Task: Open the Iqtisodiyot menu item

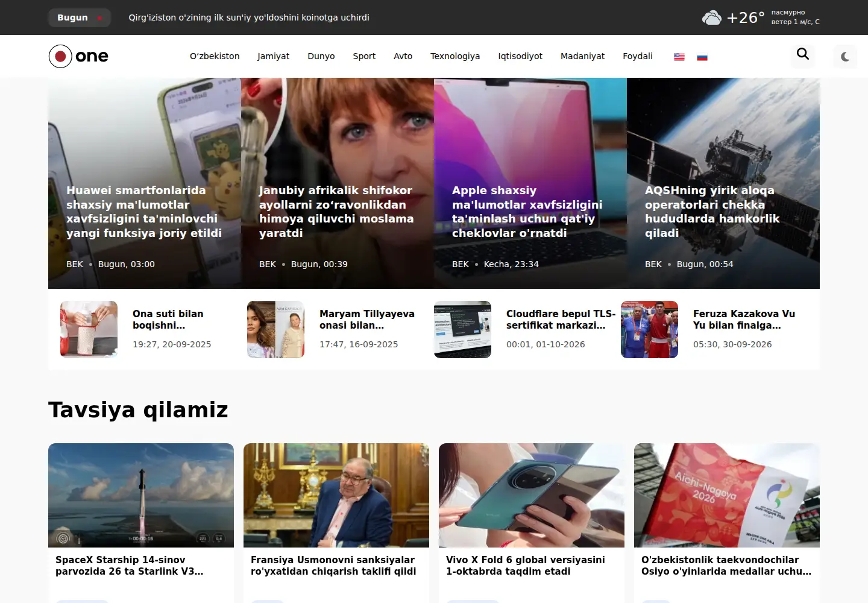Action: [x=520, y=56]
